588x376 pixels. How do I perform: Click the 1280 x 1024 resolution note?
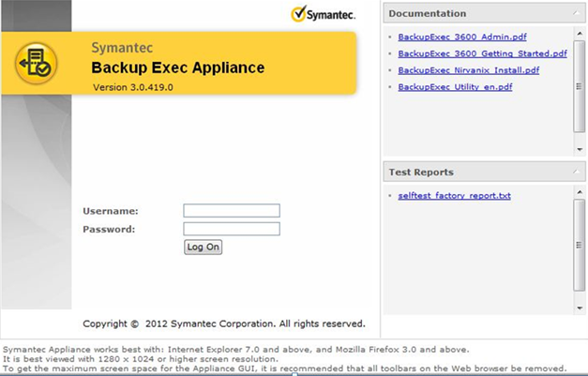pos(141,359)
